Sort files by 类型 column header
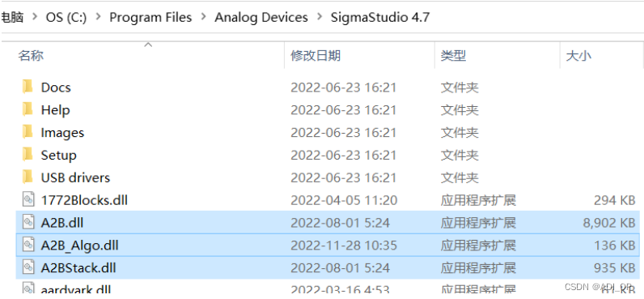Viewport: 644px width, 299px height. [x=453, y=55]
